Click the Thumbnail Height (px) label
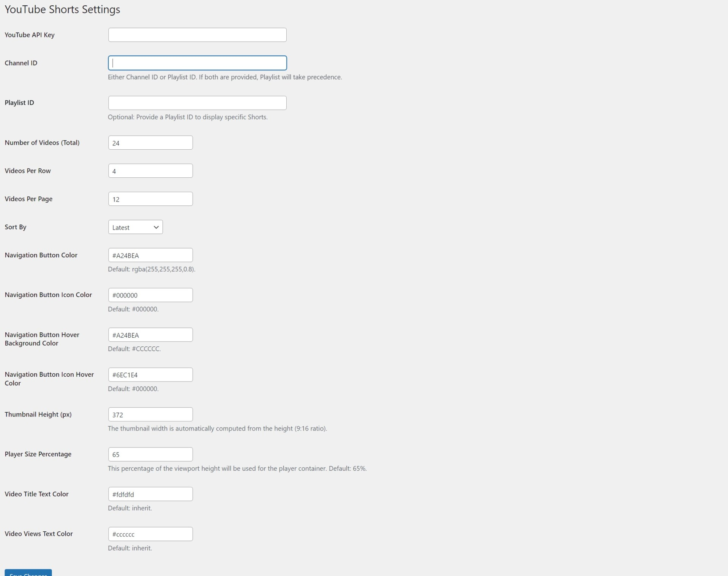This screenshot has height=576, width=728. click(38, 415)
